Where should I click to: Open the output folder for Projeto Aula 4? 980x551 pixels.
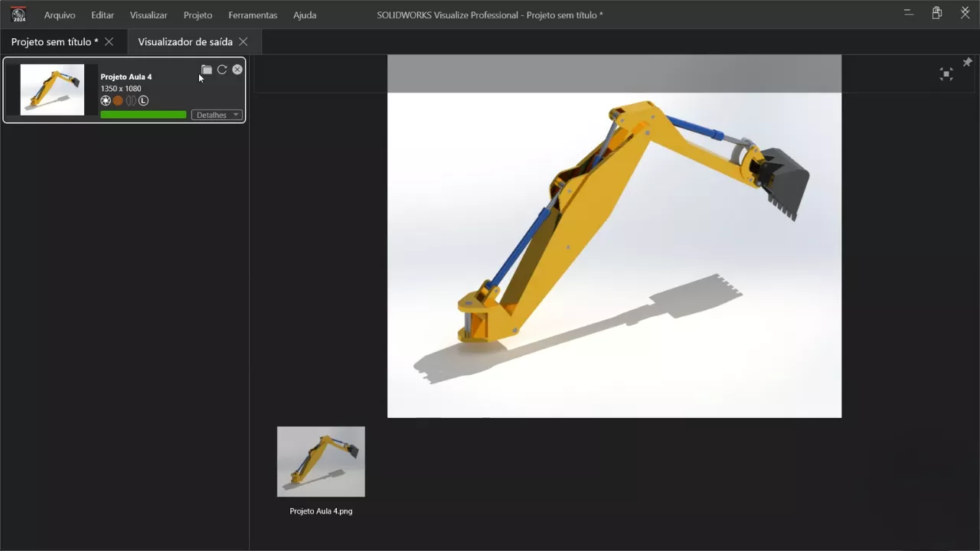coord(207,70)
